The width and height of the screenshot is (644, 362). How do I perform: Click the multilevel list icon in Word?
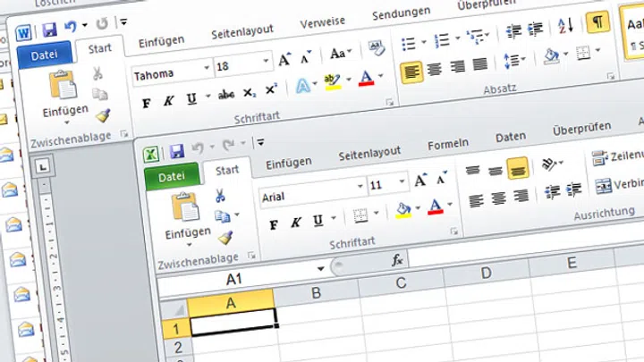click(475, 37)
